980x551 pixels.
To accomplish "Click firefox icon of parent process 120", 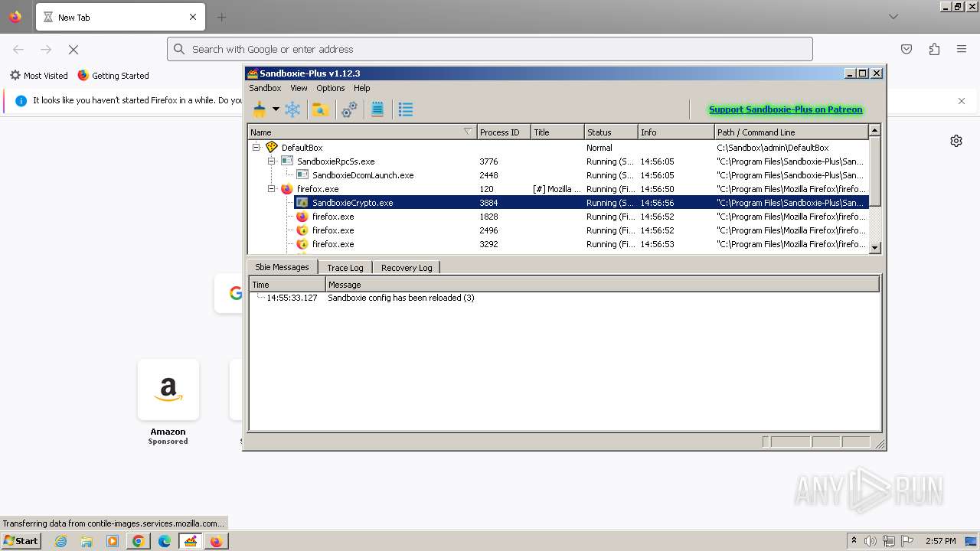I will [x=287, y=189].
